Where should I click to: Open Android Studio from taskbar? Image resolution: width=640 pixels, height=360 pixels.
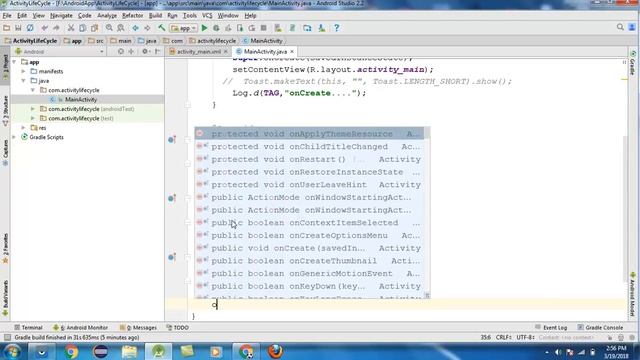pyautogui.click(x=158, y=351)
